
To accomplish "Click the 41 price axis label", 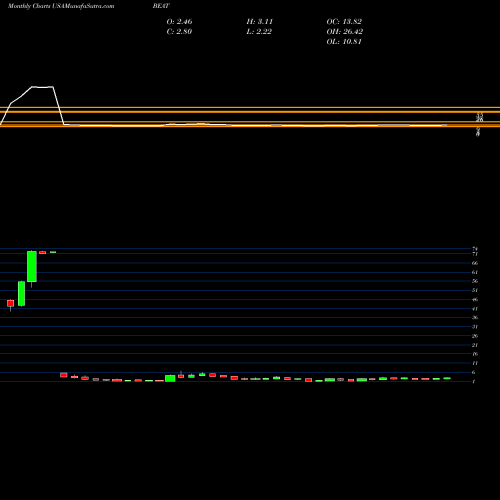I will (475, 309).
